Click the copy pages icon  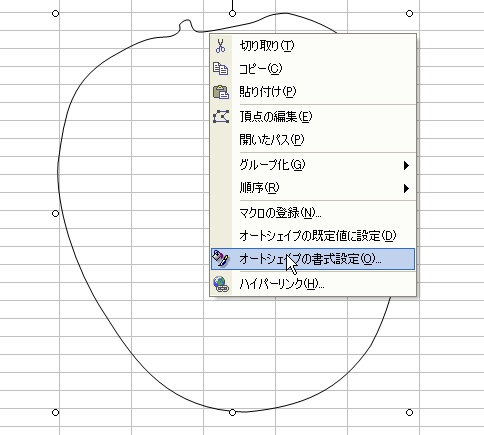[220, 68]
